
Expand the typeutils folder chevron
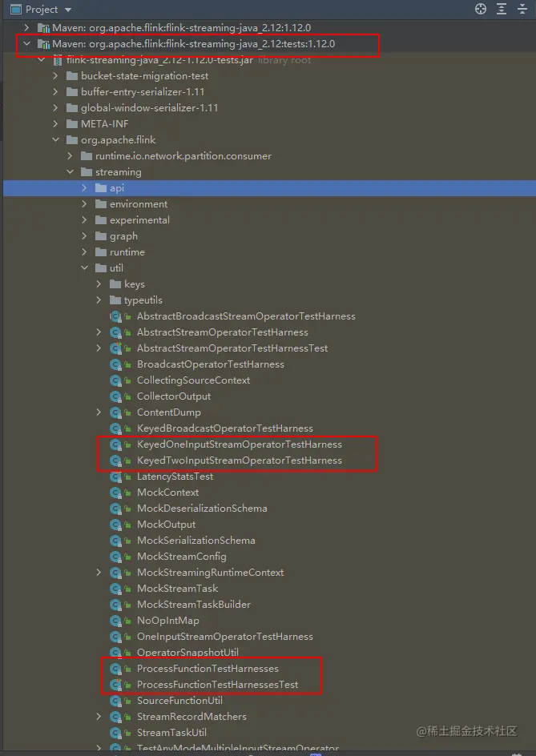pyautogui.click(x=99, y=300)
